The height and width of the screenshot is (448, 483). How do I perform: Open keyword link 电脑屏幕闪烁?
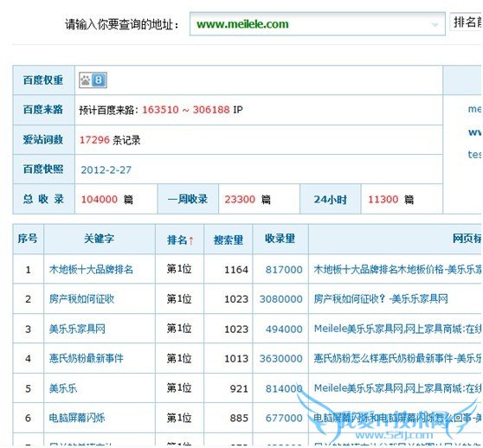pyautogui.click(x=77, y=418)
